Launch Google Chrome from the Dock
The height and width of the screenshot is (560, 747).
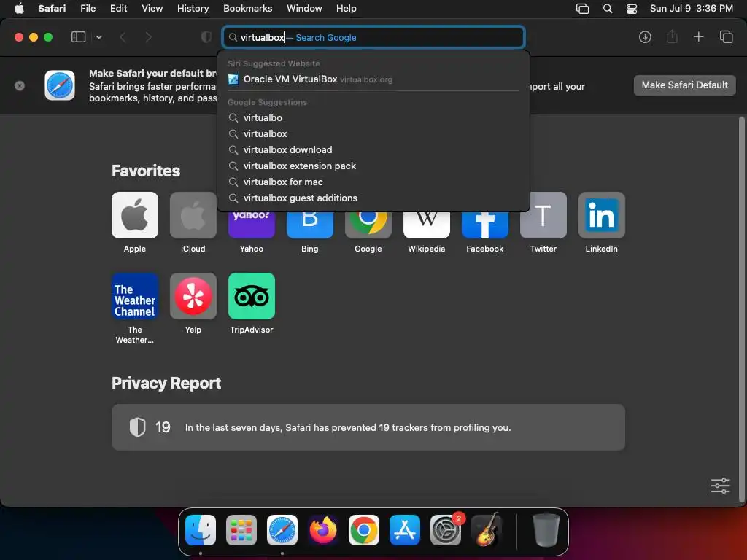tap(364, 530)
